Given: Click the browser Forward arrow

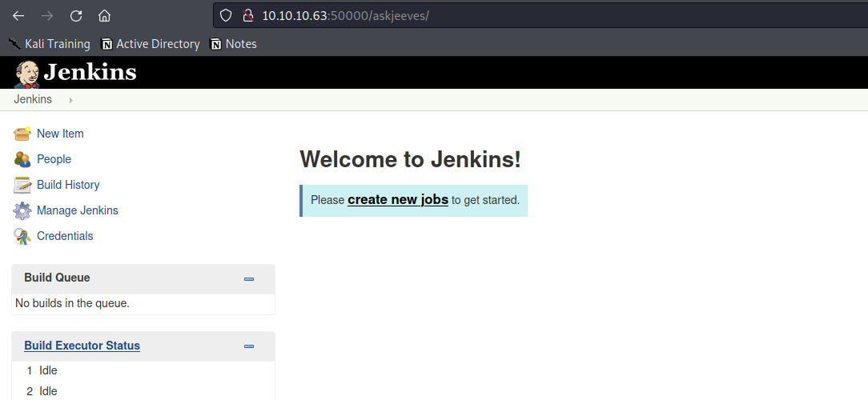Looking at the screenshot, I should pyautogui.click(x=47, y=15).
